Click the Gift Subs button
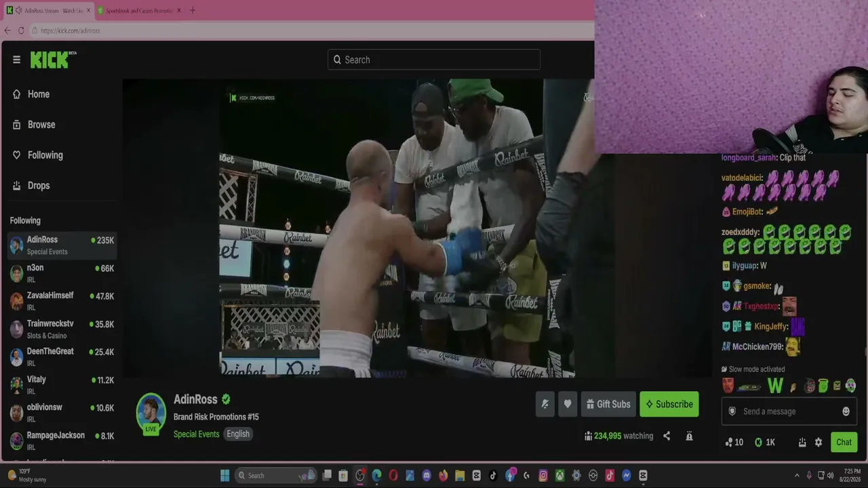 (x=608, y=404)
